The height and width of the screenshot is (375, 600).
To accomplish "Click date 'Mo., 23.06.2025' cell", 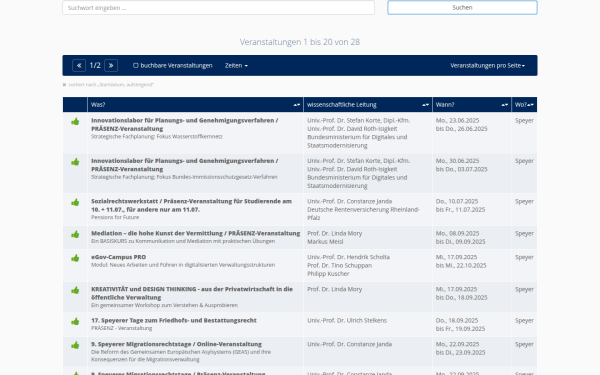I will (x=457, y=121).
